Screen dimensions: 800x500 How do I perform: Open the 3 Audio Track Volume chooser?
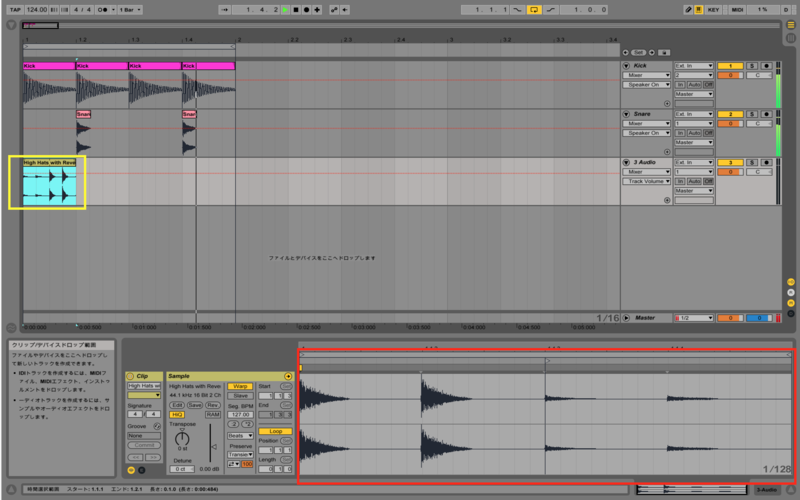(646, 181)
